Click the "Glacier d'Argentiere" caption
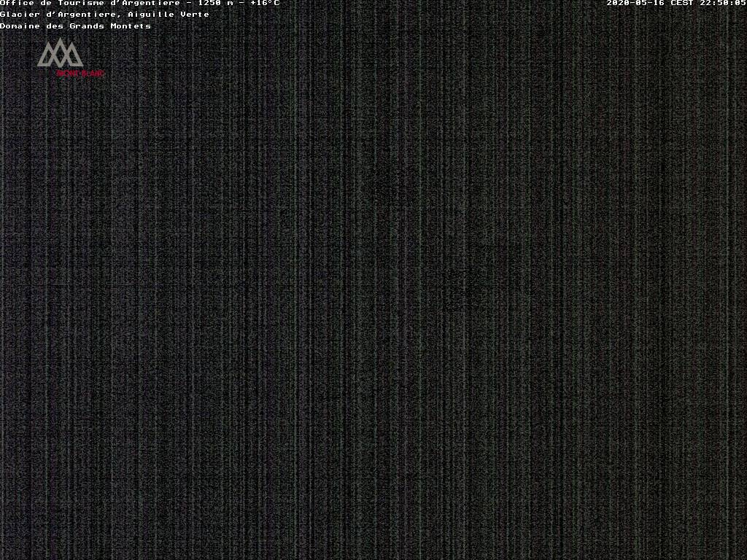Viewport: 747px width, 560px height. point(58,15)
